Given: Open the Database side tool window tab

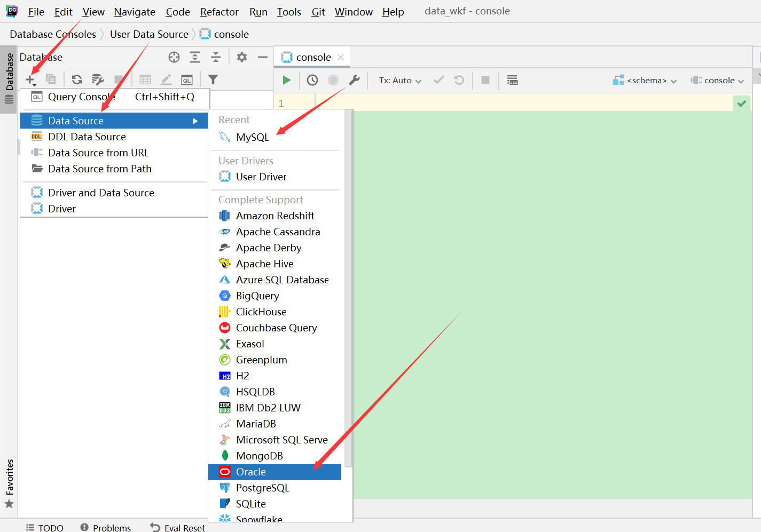Looking at the screenshot, I should point(9,80).
